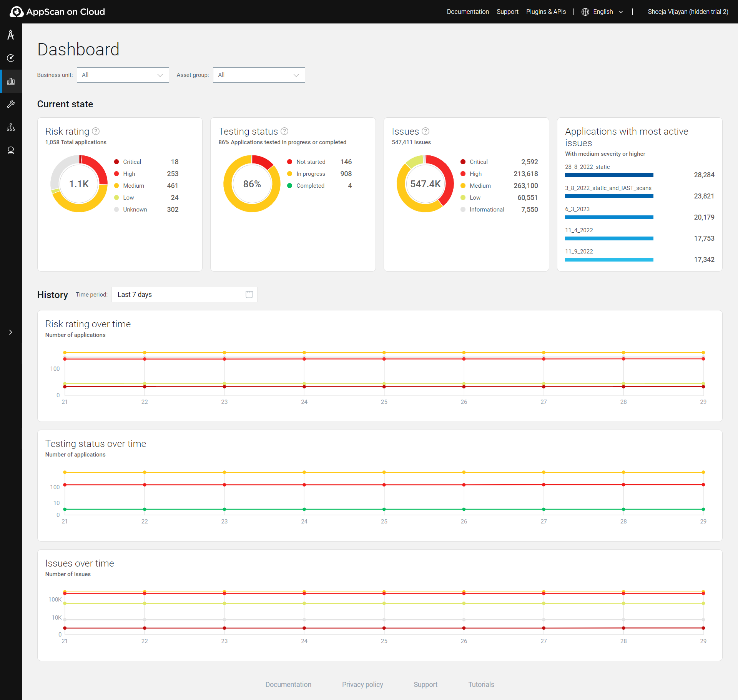Viewport: 738px width, 700px height.
Task: Expand the collapsed sidebar navigation
Action: click(x=11, y=332)
